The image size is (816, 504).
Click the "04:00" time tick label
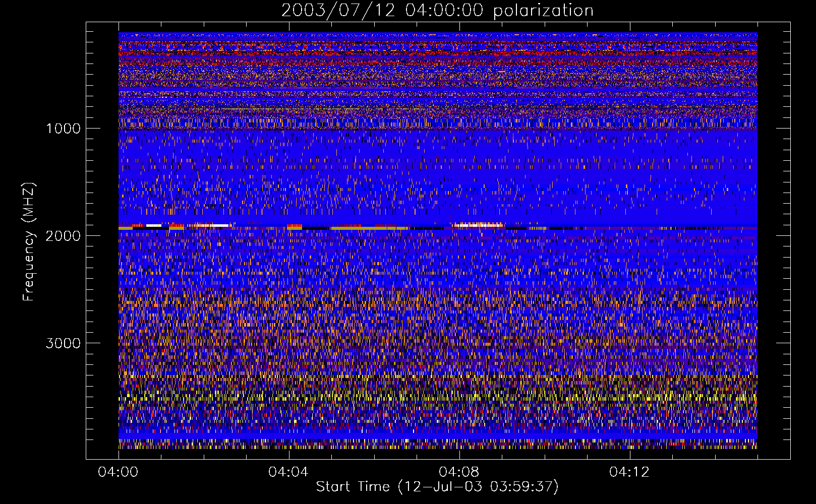point(118,472)
